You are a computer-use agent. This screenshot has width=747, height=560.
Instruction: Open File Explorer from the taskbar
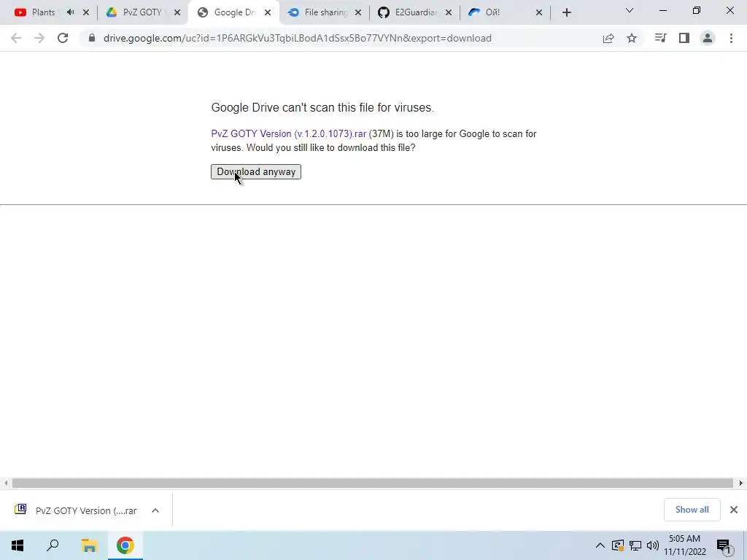point(89,545)
